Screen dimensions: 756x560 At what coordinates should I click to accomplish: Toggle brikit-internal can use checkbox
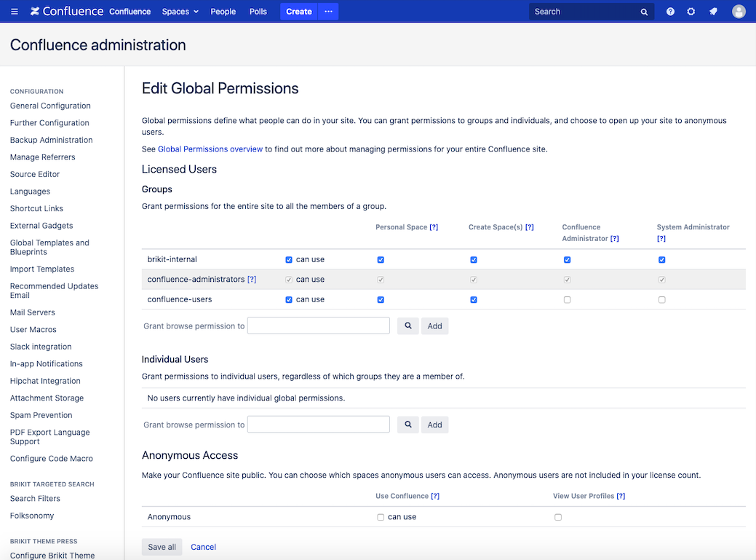point(289,260)
